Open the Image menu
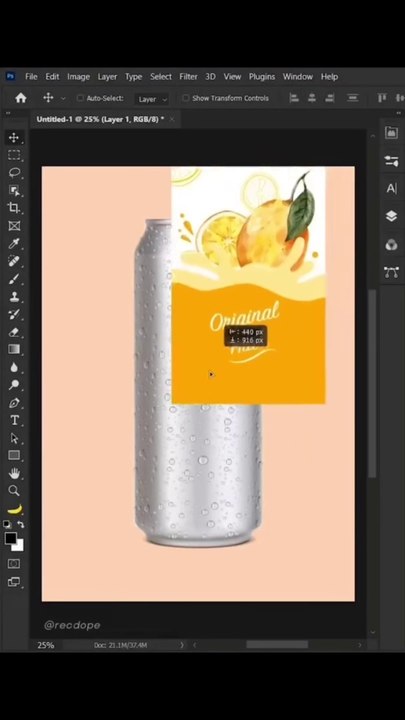 pyautogui.click(x=79, y=77)
